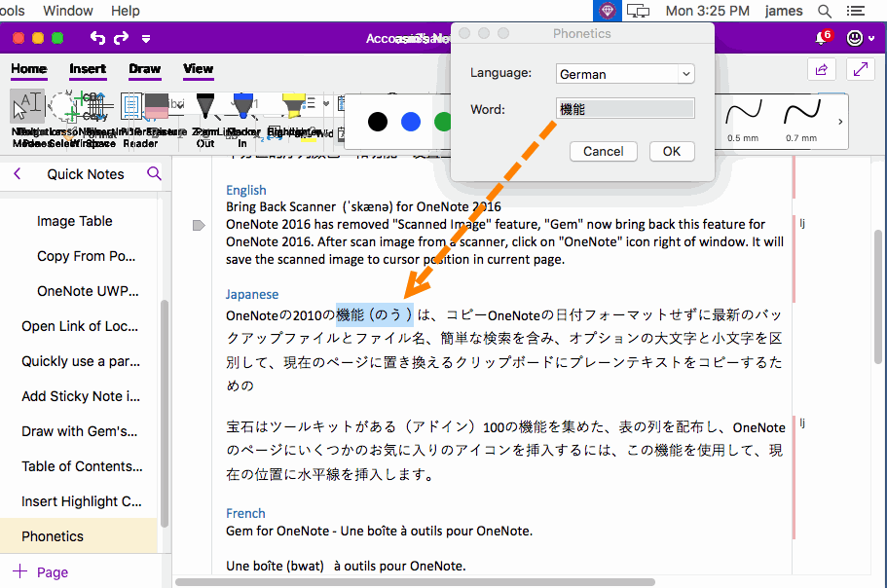
Task: Activate the Lasso Select tool
Action: click(x=62, y=106)
